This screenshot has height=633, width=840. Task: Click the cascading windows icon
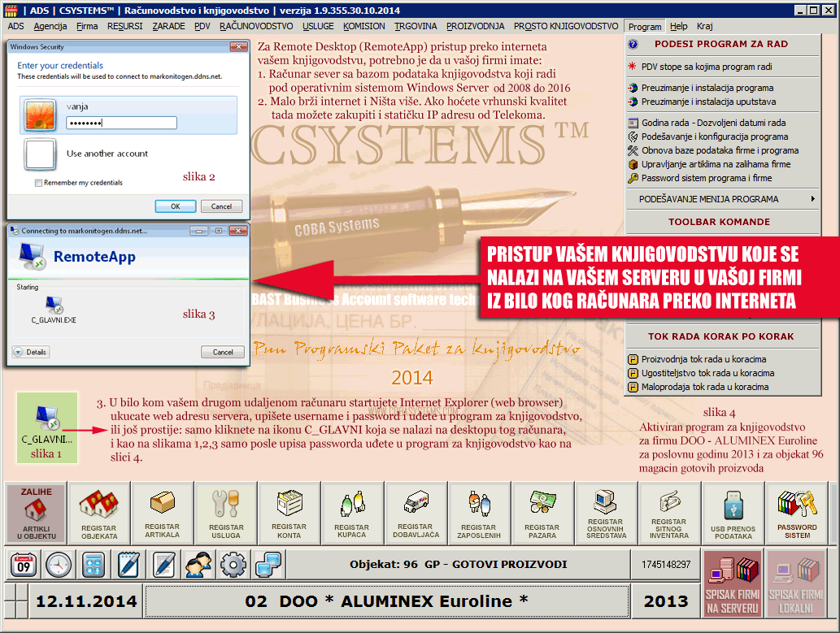(x=268, y=565)
